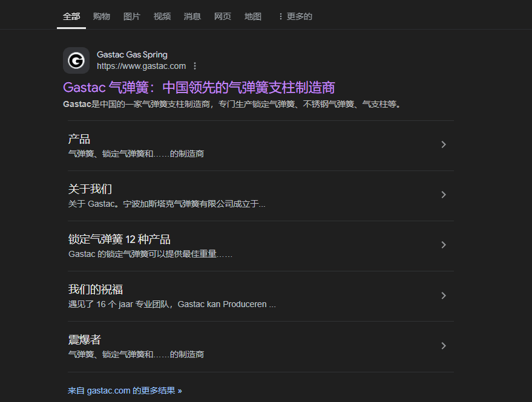Expand the 我们的祝福 sitelink chevron

(x=444, y=296)
